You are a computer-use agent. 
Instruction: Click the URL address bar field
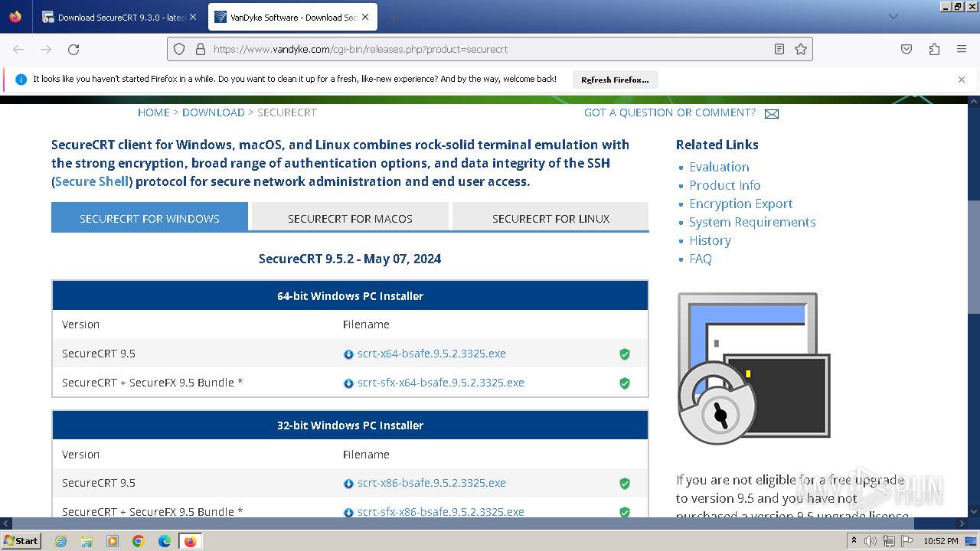(x=490, y=49)
